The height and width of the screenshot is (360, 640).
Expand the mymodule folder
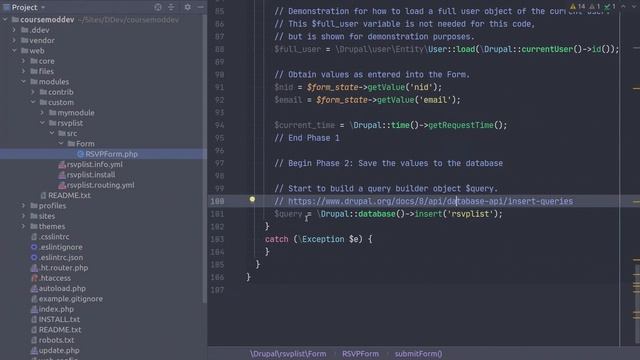pos(42,112)
